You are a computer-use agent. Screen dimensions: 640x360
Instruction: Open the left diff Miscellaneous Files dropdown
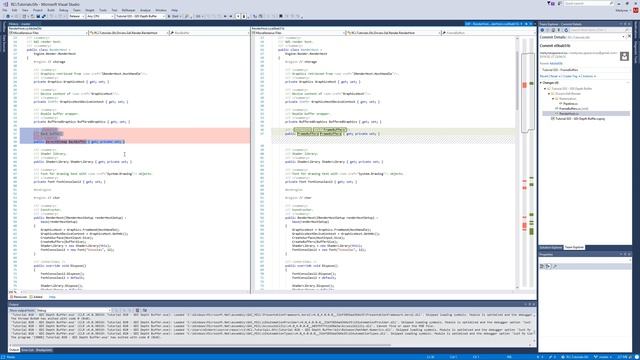point(48,33)
